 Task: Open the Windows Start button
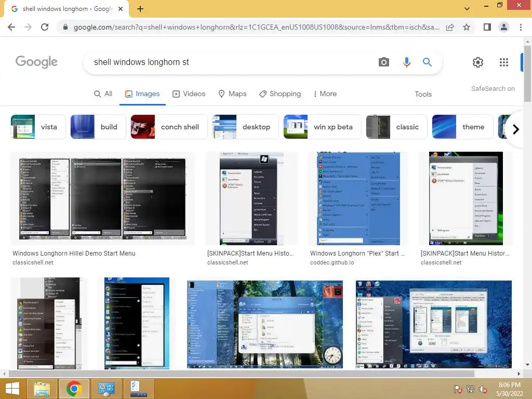[12, 389]
